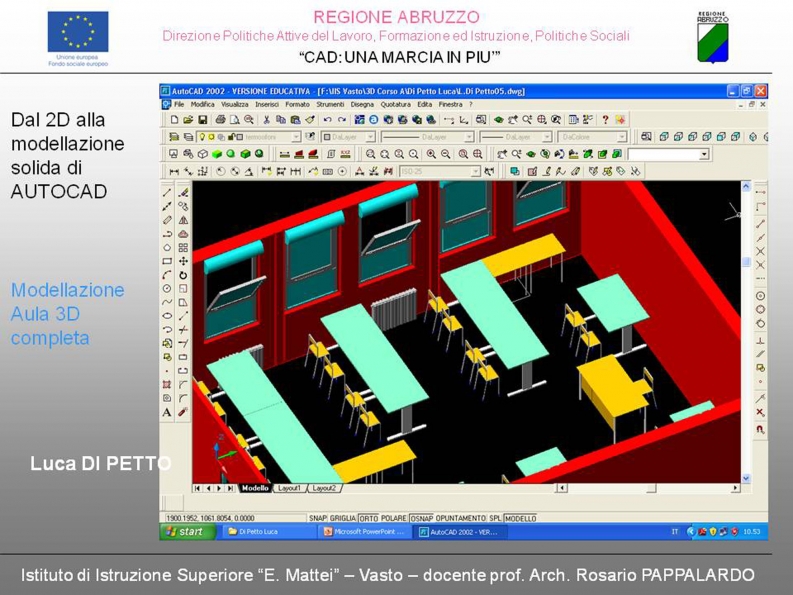
Task: Choose the Multiline Text A tool
Action: (x=166, y=412)
